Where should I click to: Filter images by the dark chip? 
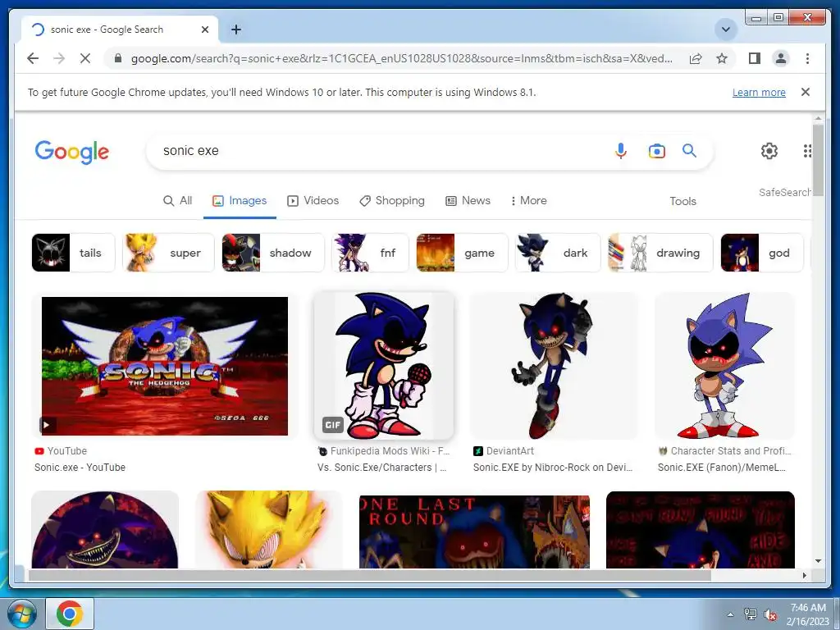pos(558,253)
